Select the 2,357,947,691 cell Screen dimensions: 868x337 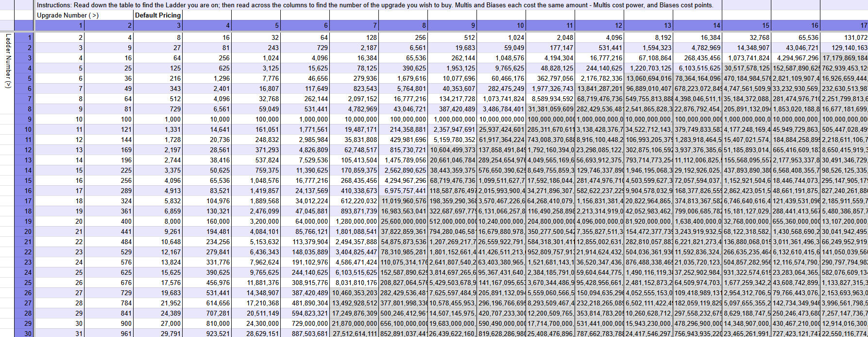pyautogui.click(x=452, y=129)
